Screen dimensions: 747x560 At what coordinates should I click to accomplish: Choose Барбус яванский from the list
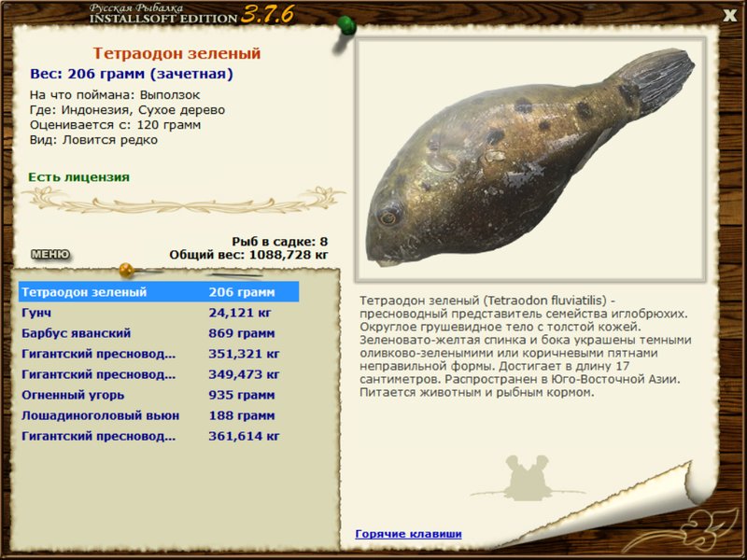pyautogui.click(x=159, y=333)
